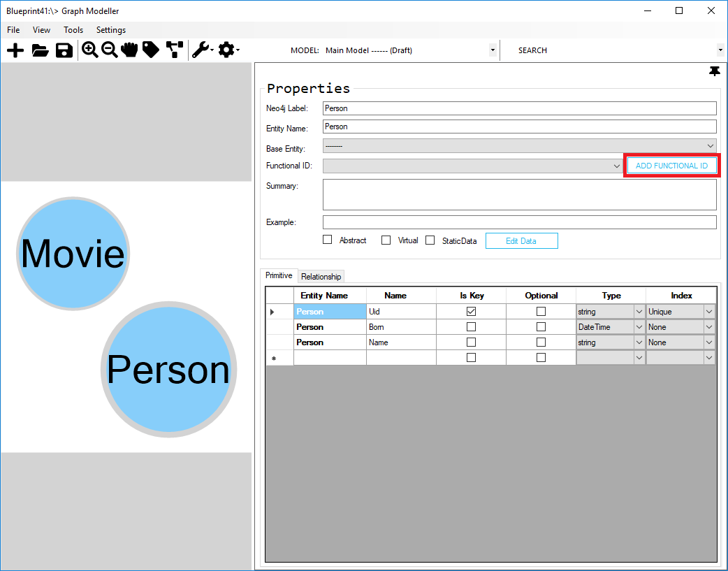The width and height of the screenshot is (728, 571).
Task: Select the Movie entity node
Action: pyautogui.click(x=73, y=254)
